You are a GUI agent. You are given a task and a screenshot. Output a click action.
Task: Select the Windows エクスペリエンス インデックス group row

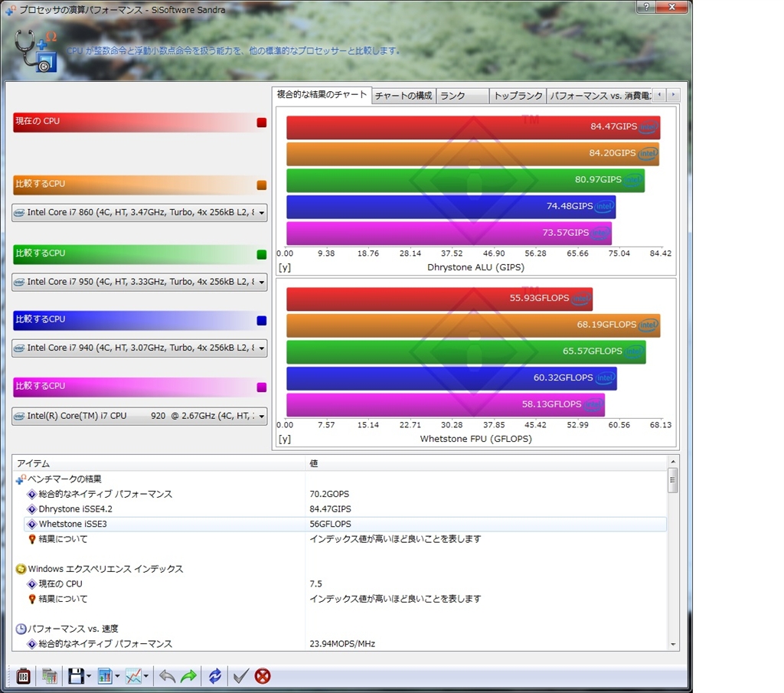pos(340,569)
